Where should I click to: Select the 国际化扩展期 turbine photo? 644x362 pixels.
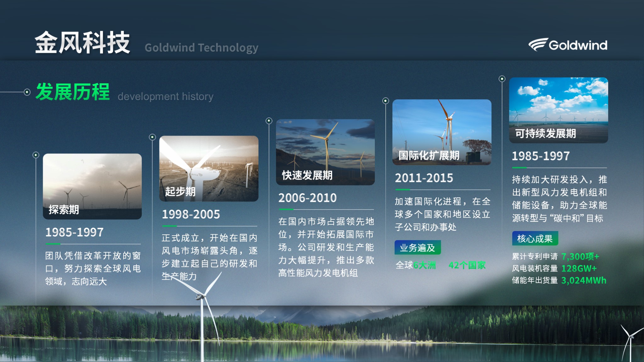click(442, 132)
